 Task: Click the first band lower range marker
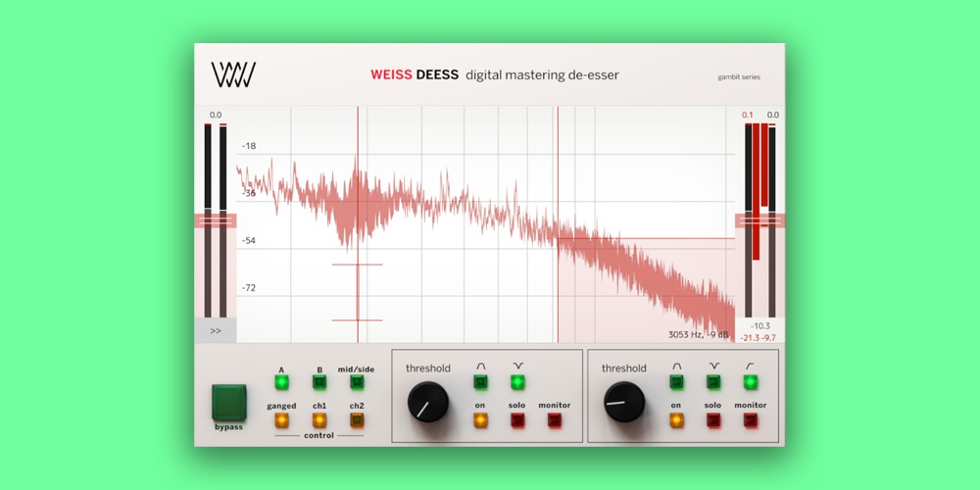[357, 320]
